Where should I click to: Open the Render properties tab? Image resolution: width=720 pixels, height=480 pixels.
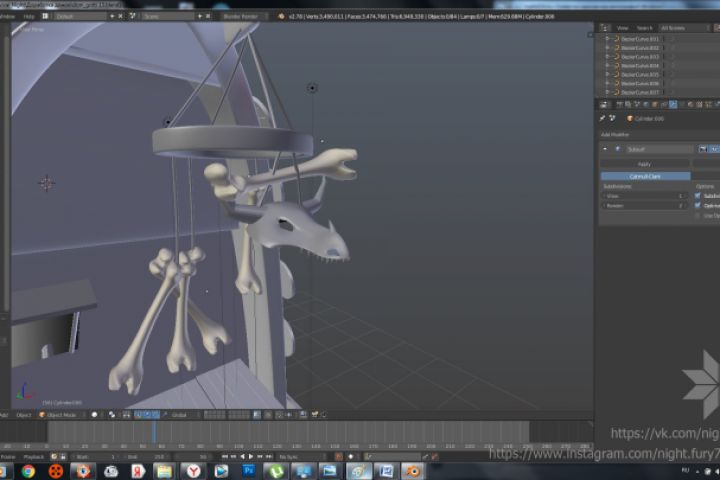[x=619, y=105]
